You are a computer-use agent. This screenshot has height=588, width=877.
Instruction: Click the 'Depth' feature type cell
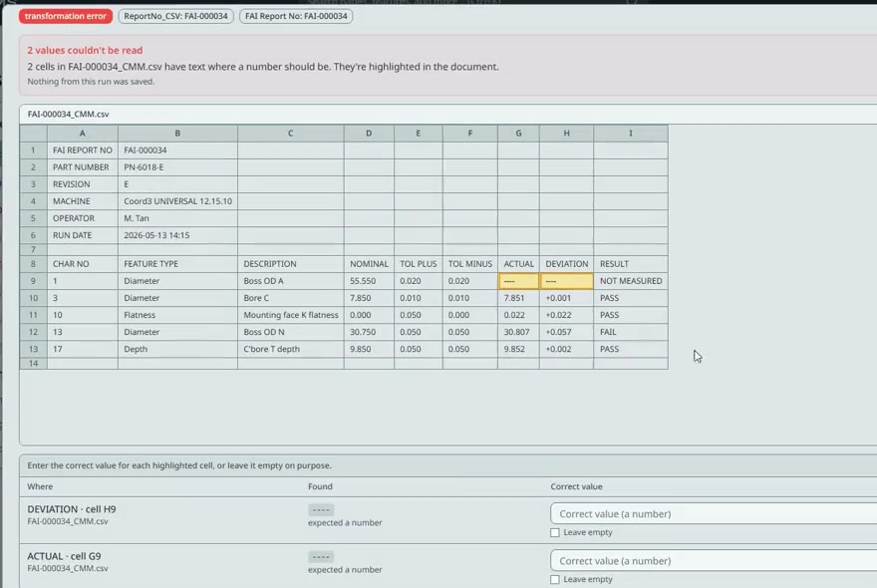point(177,349)
